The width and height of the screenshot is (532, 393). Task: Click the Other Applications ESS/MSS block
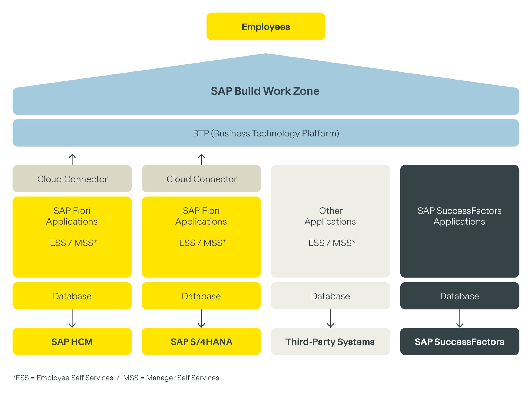click(x=330, y=221)
